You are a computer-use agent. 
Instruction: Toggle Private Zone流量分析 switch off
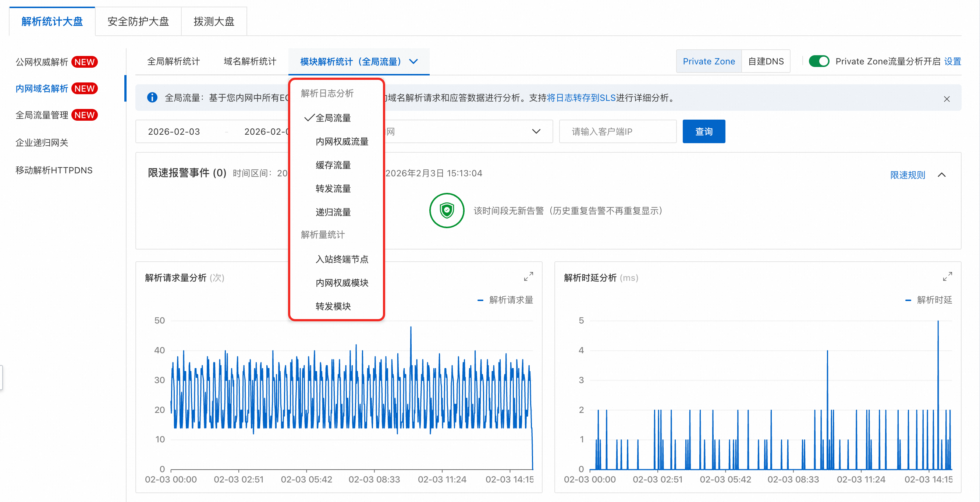[x=819, y=61]
